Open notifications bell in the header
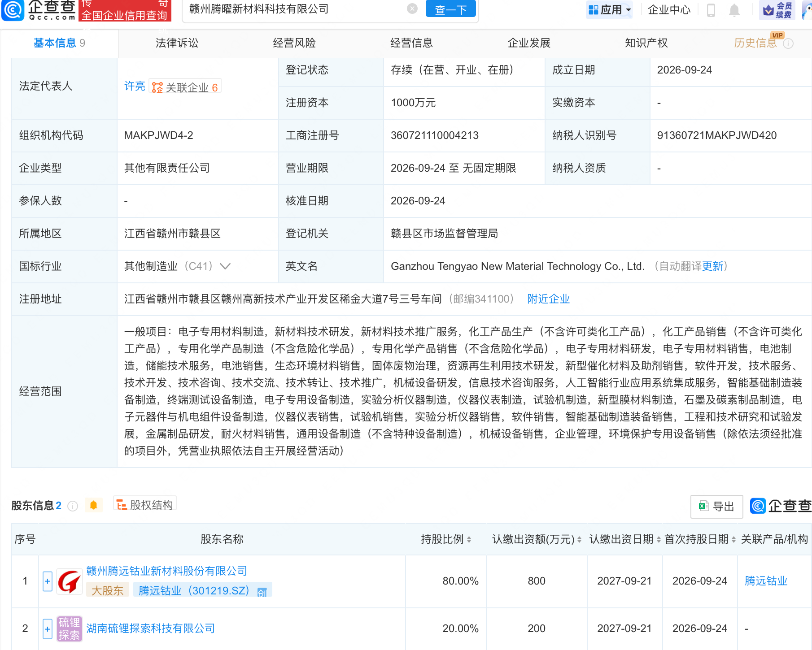Image resolution: width=812 pixels, height=650 pixels. pos(734,10)
